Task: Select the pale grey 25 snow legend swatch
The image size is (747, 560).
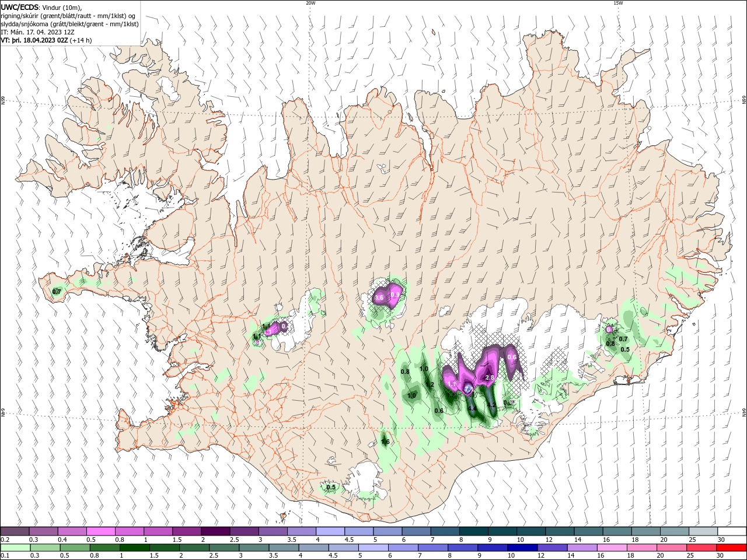Action: [703, 531]
